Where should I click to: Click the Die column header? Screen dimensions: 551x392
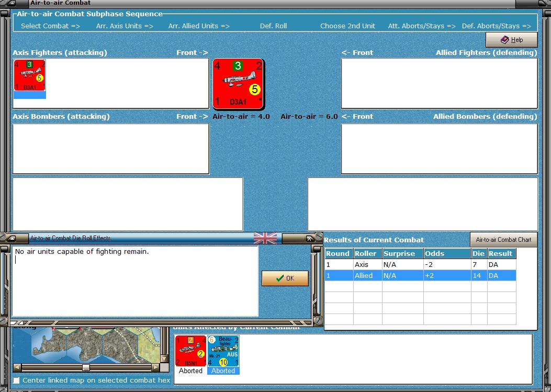coord(479,253)
